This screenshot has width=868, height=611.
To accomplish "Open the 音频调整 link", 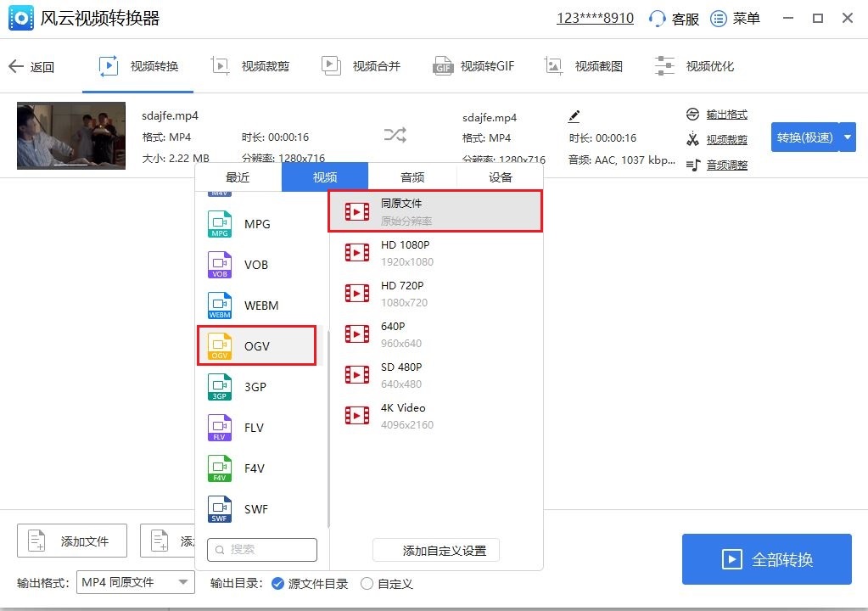I will click(x=727, y=165).
